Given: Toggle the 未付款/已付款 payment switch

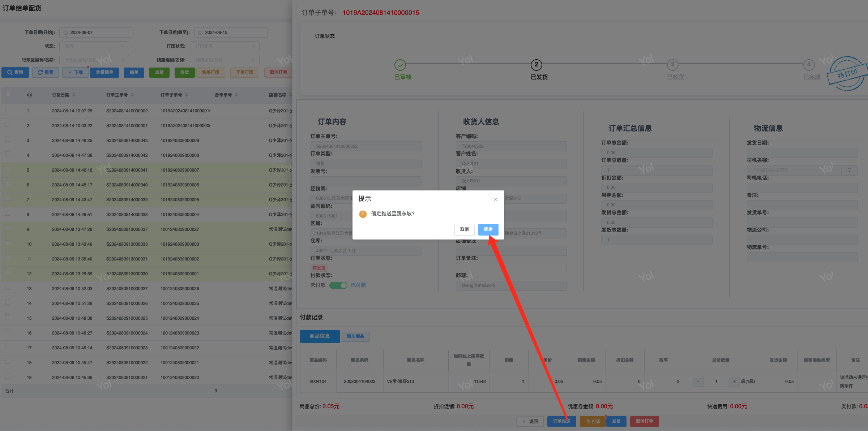Looking at the screenshot, I should [x=338, y=285].
